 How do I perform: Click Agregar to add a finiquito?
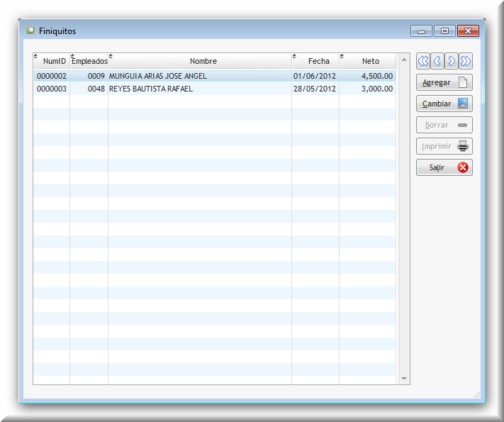444,82
